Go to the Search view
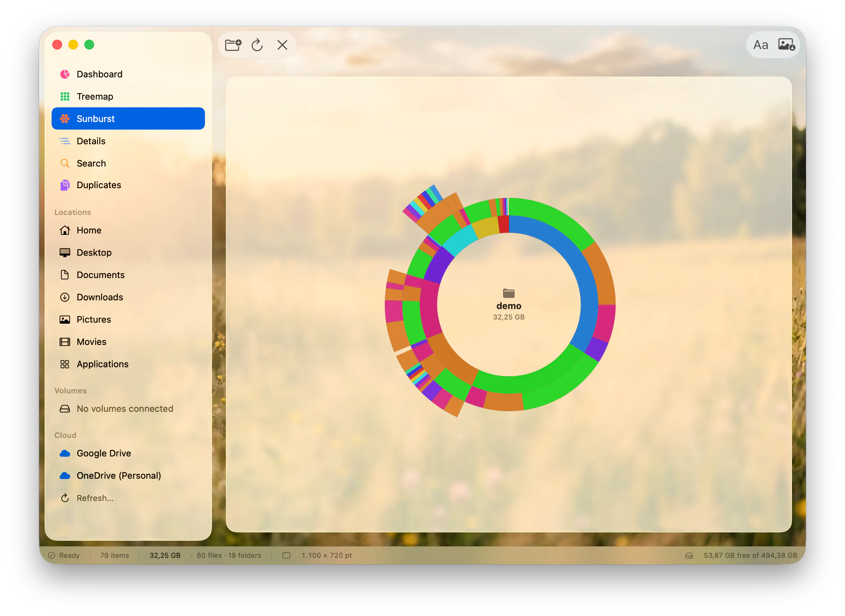The width and height of the screenshot is (845, 616). [x=128, y=163]
